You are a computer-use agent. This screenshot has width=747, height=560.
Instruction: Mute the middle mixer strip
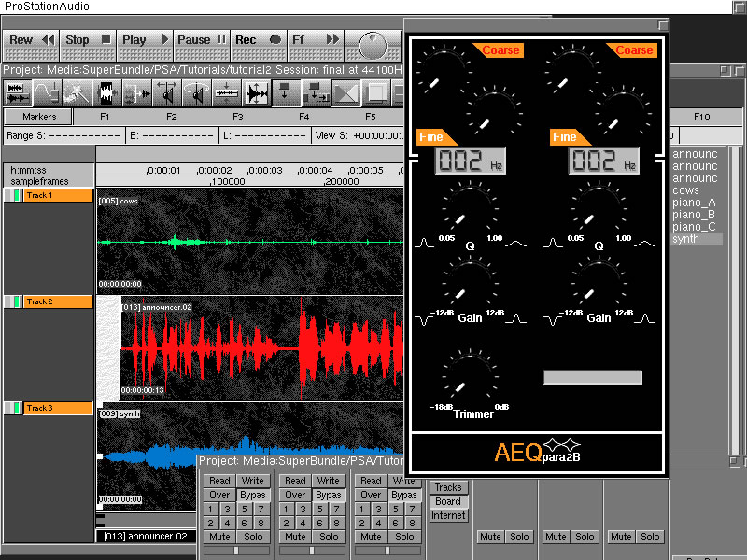295,537
